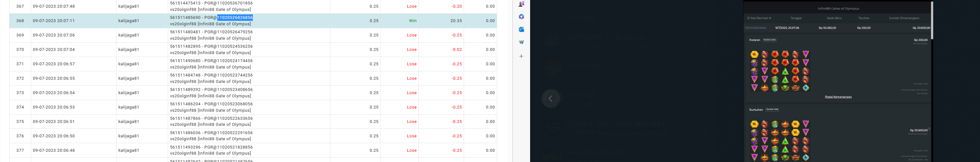Click the -0.20 amount in row 367
Image resolution: width=980 pixels, height=162 pixels.
tap(457, 6)
